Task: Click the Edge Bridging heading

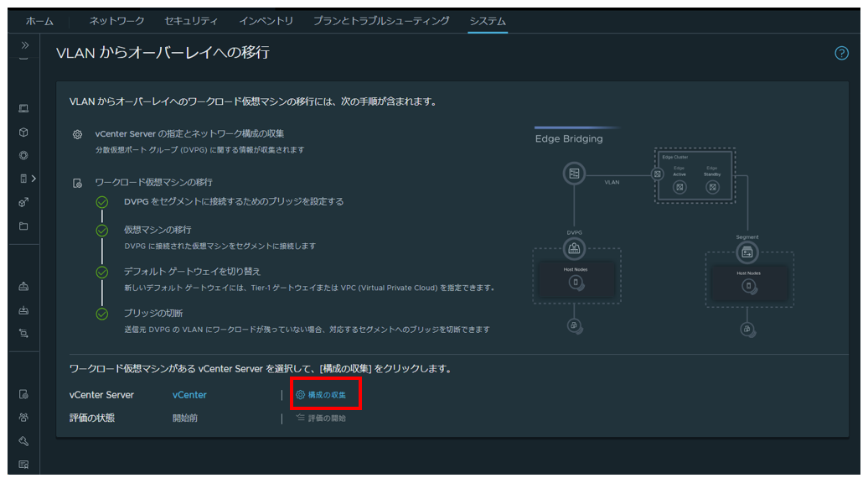Action: [x=569, y=138]
